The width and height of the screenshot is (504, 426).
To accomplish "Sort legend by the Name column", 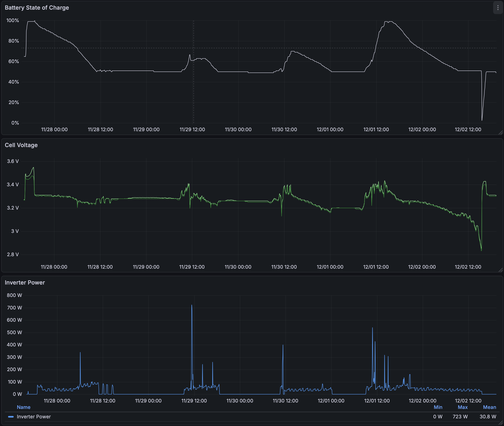I will 24,407.
